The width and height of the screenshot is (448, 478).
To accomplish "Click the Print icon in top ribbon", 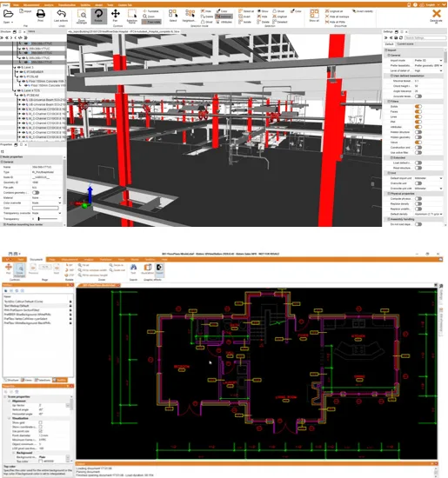I will click(41, 14).
